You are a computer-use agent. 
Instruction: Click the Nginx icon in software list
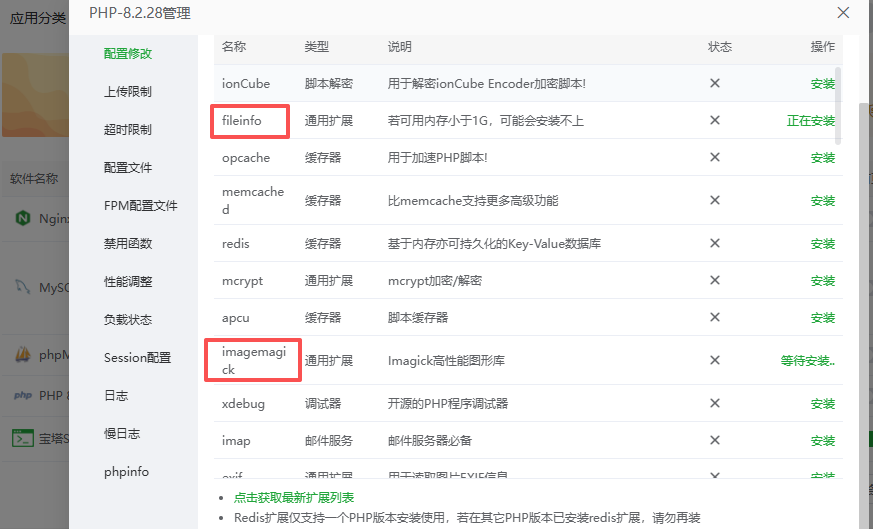[22, 218]
